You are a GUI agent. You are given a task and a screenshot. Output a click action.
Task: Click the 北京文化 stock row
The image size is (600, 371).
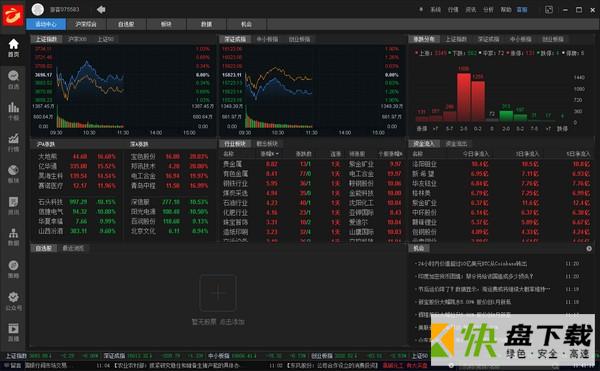point(170,231)
